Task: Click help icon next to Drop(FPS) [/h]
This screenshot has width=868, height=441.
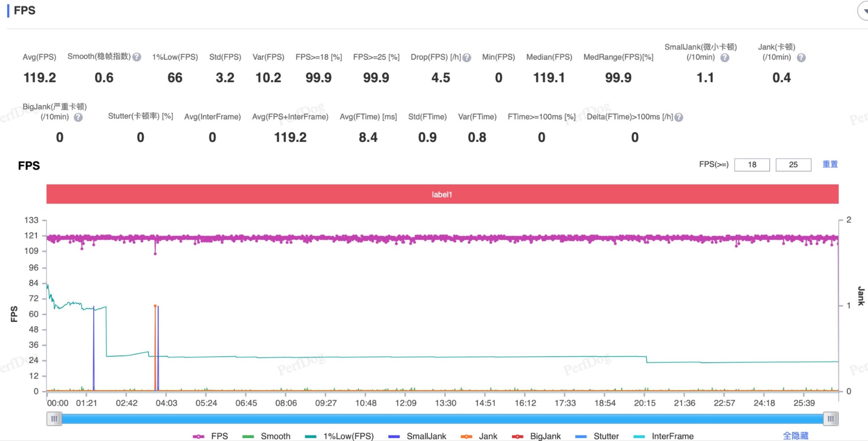Action: [467, 58]
